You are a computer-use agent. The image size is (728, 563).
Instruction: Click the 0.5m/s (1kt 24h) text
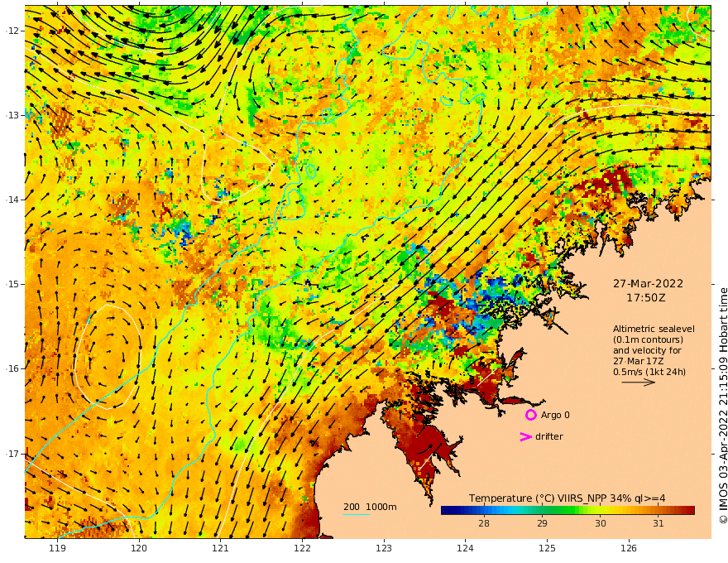pos(649,372)
